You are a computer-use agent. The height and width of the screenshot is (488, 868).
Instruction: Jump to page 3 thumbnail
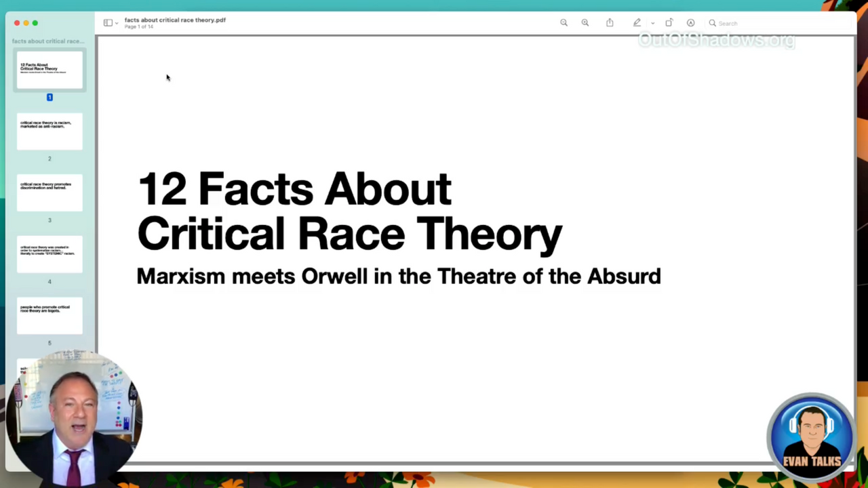pyautogui.click(x=50, y=193)
